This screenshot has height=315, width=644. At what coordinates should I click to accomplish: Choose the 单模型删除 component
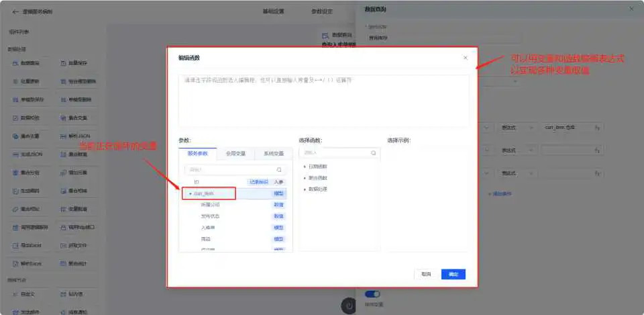click(76, 99)
